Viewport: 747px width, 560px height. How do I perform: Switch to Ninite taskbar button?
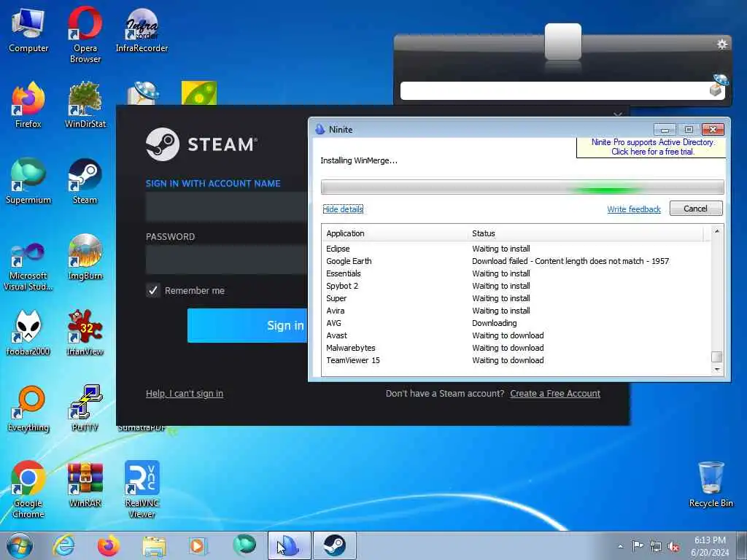(x=289, y=545)
